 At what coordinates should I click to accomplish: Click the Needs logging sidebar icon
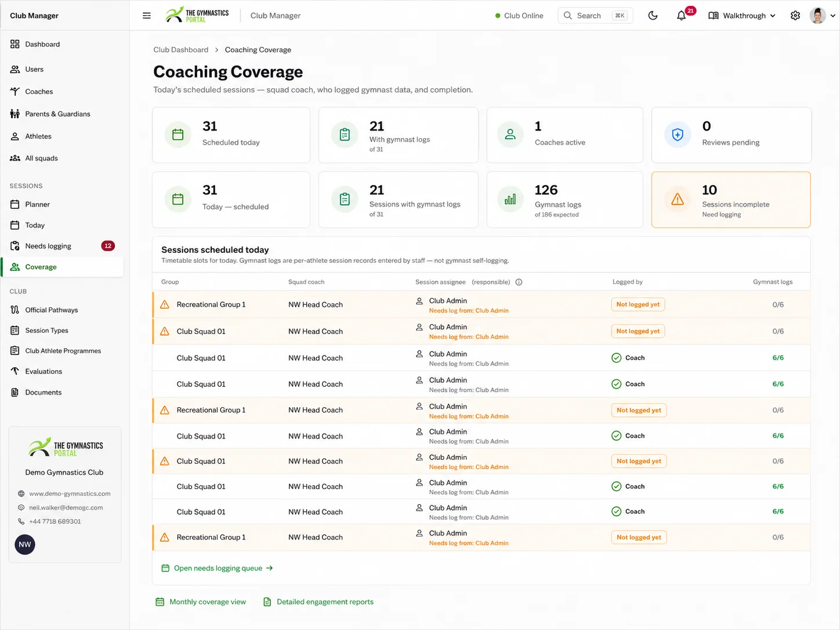pyautogui.click(x=15, y=246)
